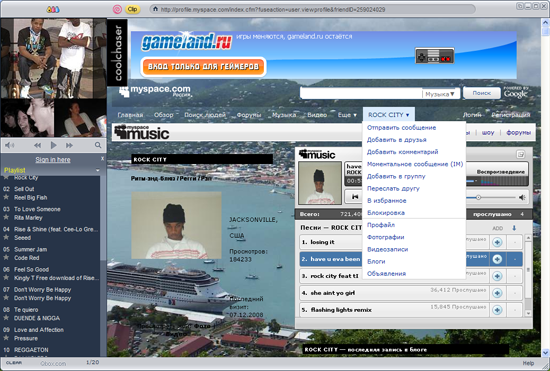The width and height of the screenshot is (550, 371).
Task: Open Блоги from the dropdown menu
Action: click(x=376, y=261)
